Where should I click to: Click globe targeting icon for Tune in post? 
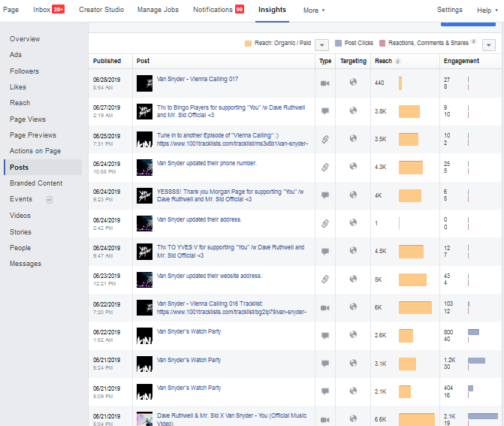point(353,138)
